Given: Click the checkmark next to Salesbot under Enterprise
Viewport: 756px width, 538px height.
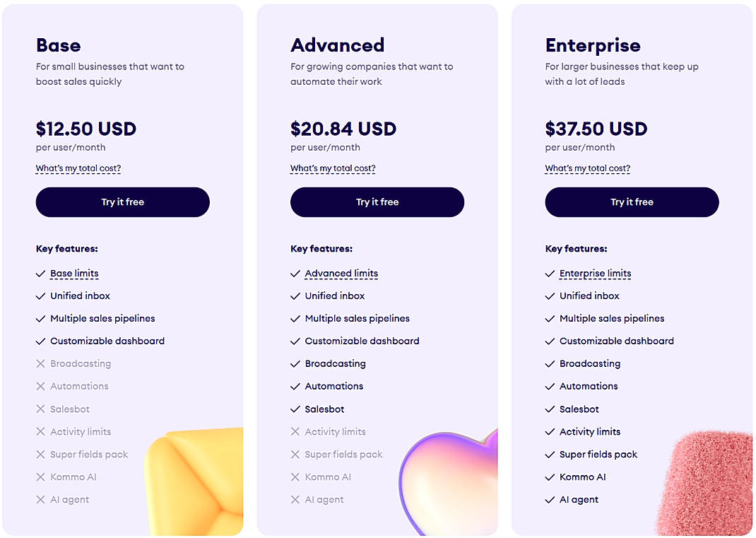Looking at the screenshot, I should tap(550, 409).
